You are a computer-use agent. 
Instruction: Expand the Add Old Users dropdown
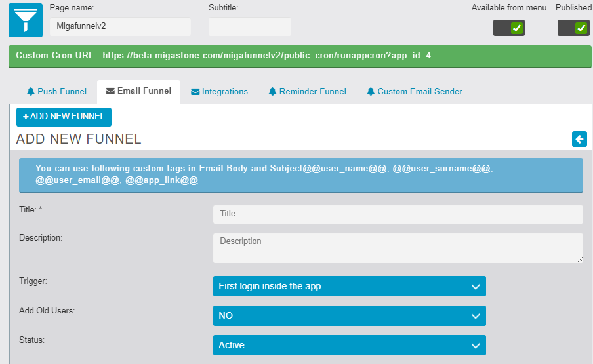[349, 315]
